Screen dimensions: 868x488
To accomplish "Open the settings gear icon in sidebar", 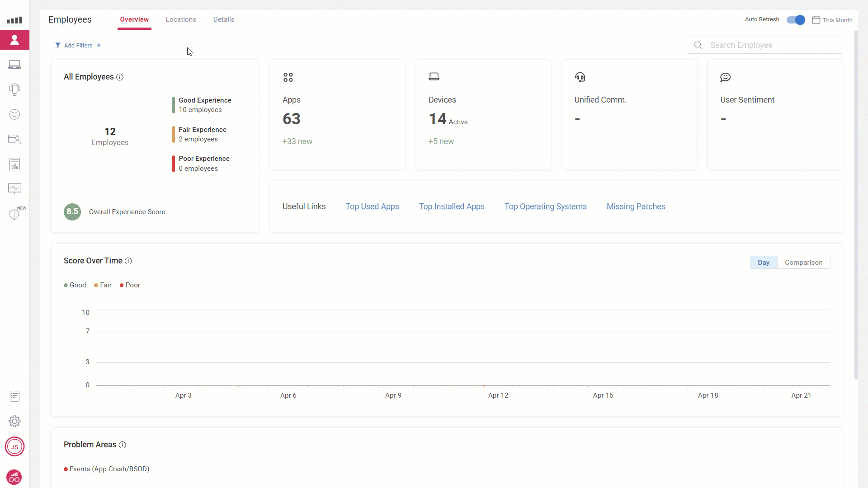I will 14,421.
